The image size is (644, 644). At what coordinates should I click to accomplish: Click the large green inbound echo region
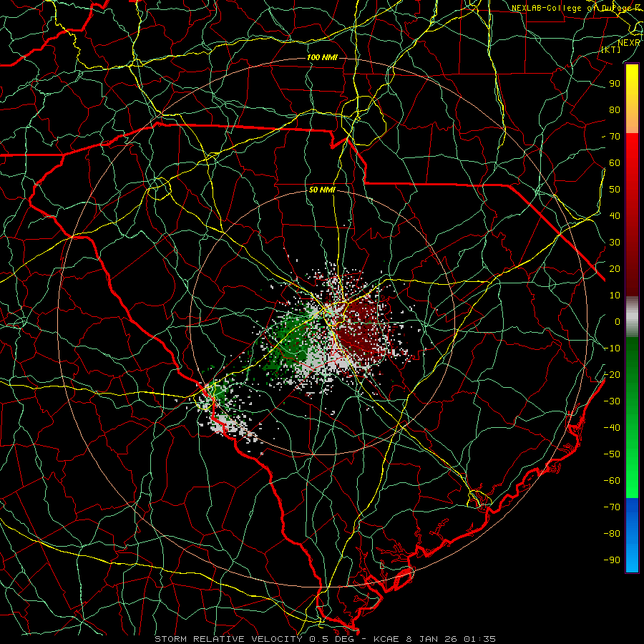[293, 339]
